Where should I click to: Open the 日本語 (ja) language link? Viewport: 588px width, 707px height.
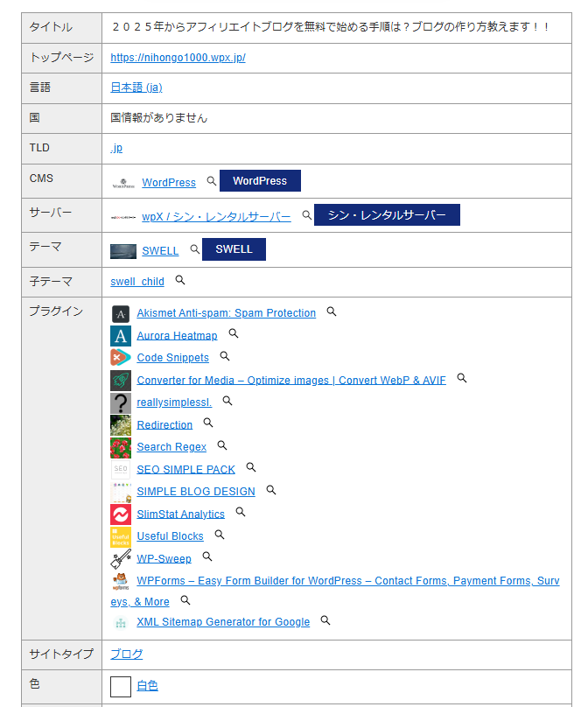click(136, 87)
